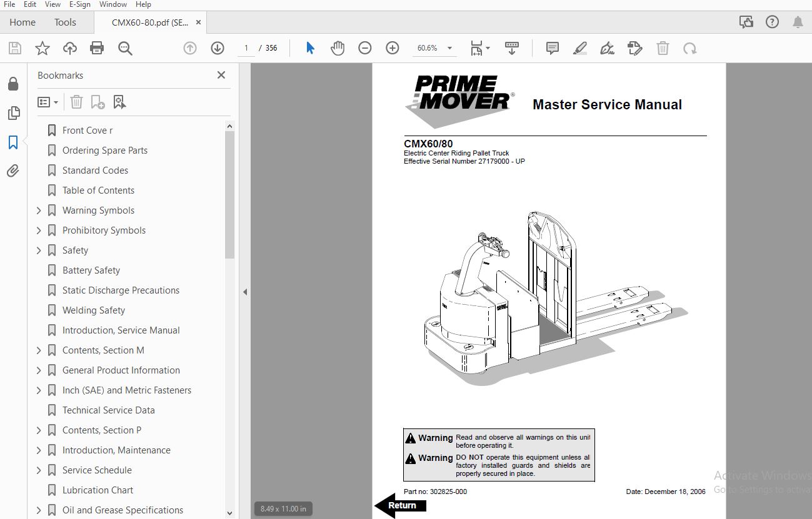
Task: Click the bookmarks panel icon in sidebar
Action: [x=13, y=142]
